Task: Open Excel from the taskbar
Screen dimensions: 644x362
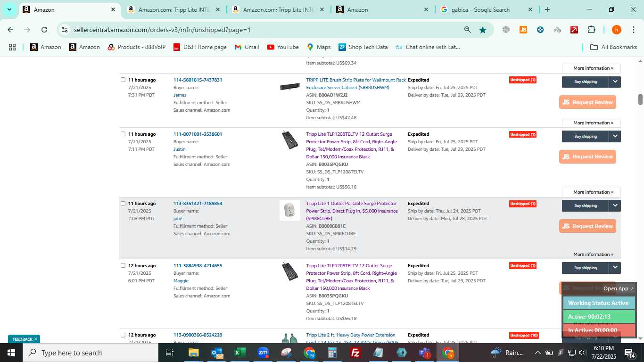Action: click(x=240, y=353)
